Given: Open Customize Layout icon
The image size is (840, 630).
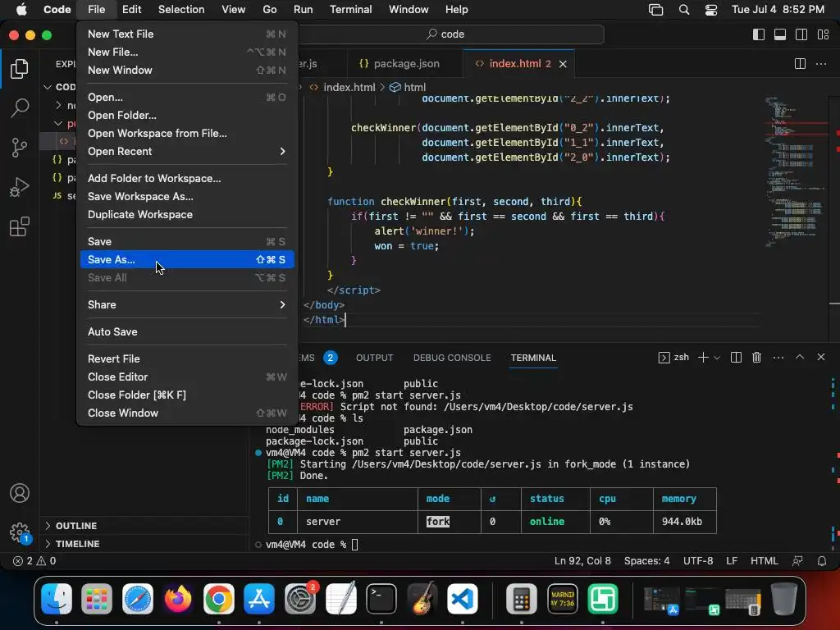Looking at the screenshot, I should click(824, 34).
